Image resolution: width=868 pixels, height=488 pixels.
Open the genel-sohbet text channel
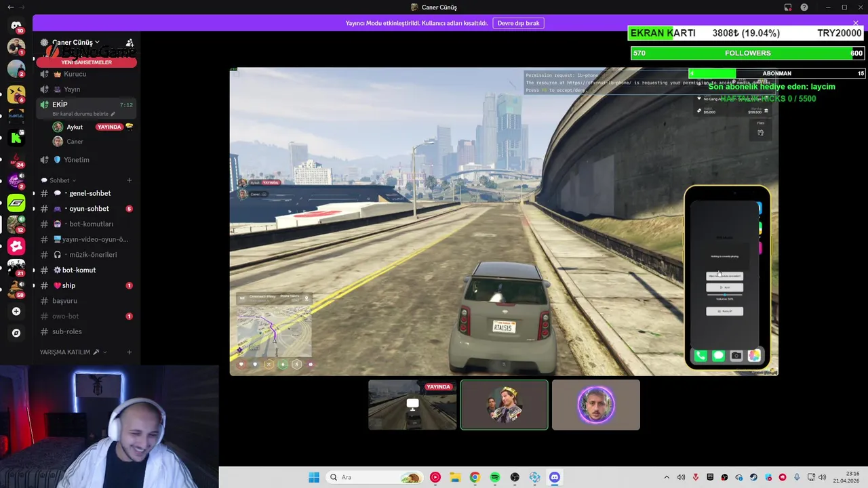point(87,193)
